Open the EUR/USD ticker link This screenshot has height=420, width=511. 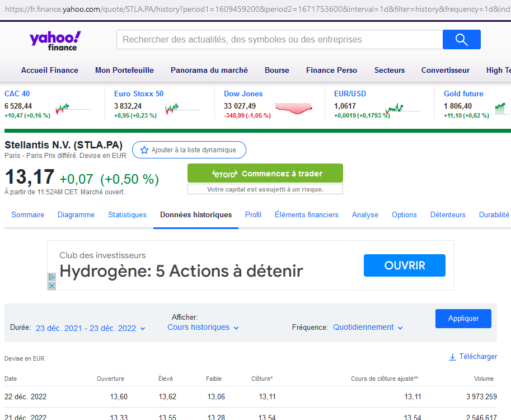click(x=350, y=94)
